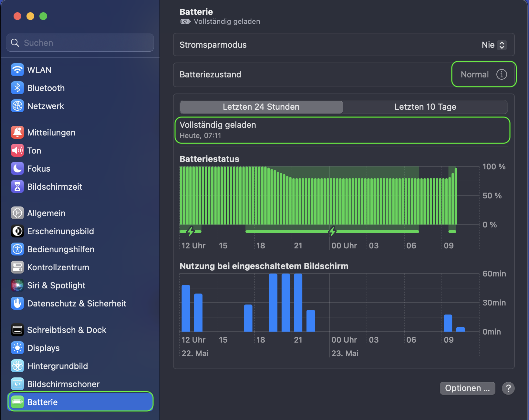Switch to Letzten 10 Tage tab
Viewport: 529px width, 420px height.
coord(425,107)
